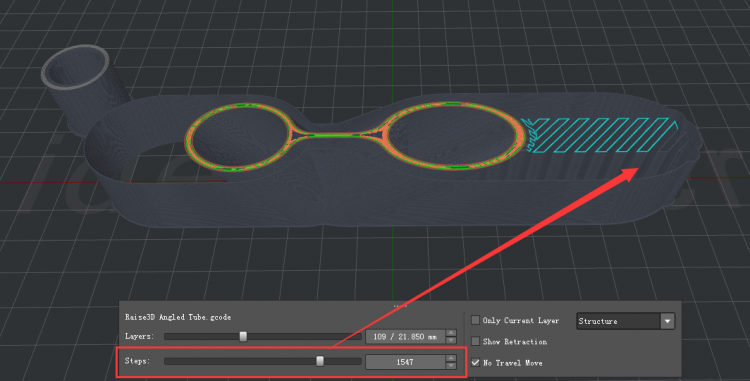Click the angled tube opening on model

[76, 67]
